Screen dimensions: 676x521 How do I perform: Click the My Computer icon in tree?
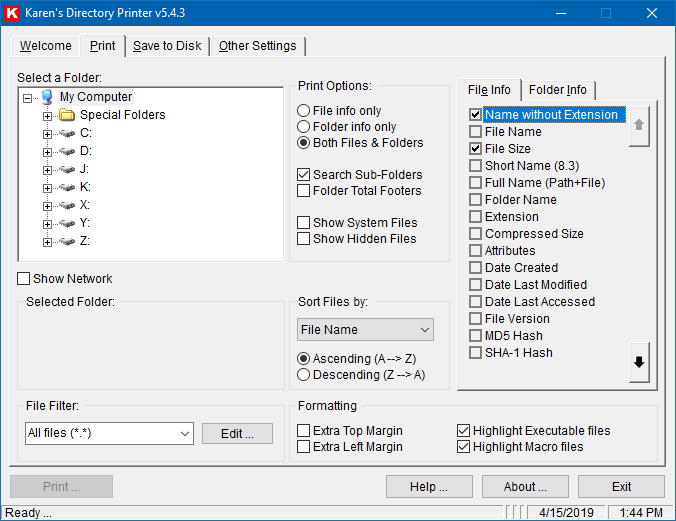pos(47,97)
